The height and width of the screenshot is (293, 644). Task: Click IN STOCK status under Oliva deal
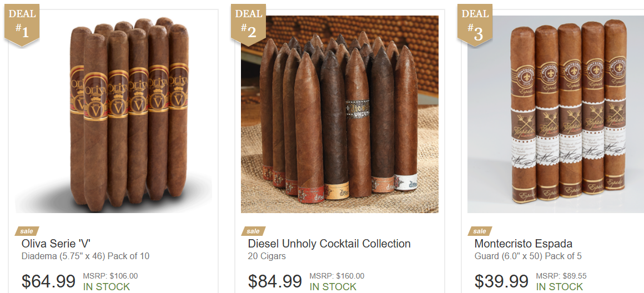[x=107, y=287]
